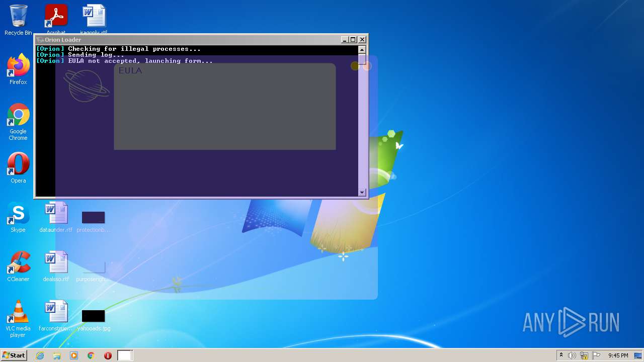Launch the Acrobat desktop shortcut
The height and width of the screenshot is (362, 644).
pyautogui.click(x=56, y=18)
